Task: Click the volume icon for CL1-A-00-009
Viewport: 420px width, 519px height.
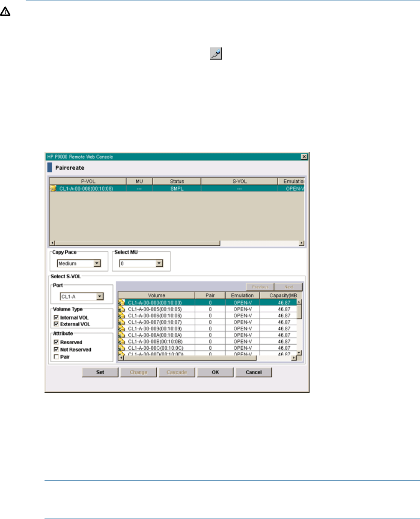Action: (121, 328)
